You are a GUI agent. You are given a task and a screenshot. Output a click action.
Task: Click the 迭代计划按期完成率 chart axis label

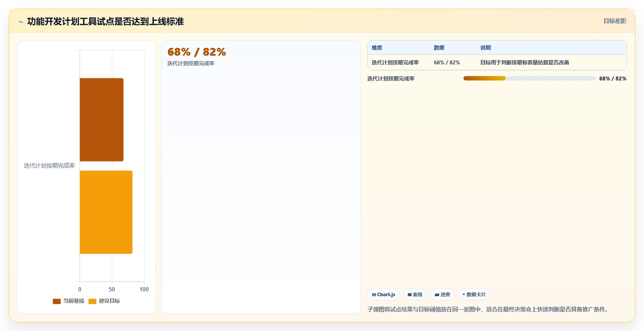49,166
